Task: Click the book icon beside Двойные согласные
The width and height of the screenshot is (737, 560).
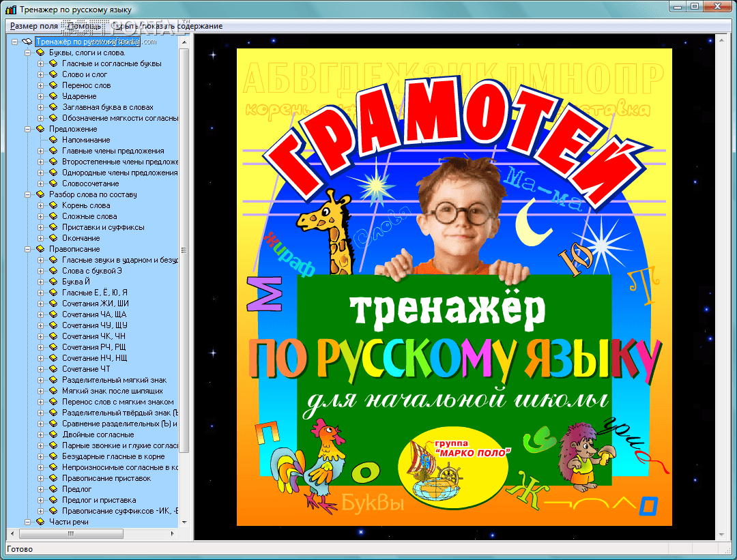Action: 54,434
